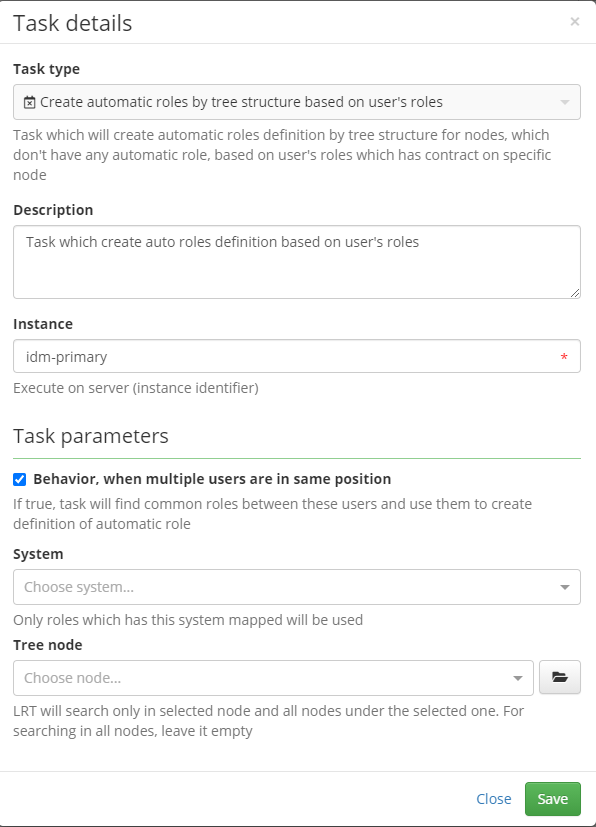Open the Task type dropdown arrow
This screenshot has width=596, height=827.
[x=564, y=102]
